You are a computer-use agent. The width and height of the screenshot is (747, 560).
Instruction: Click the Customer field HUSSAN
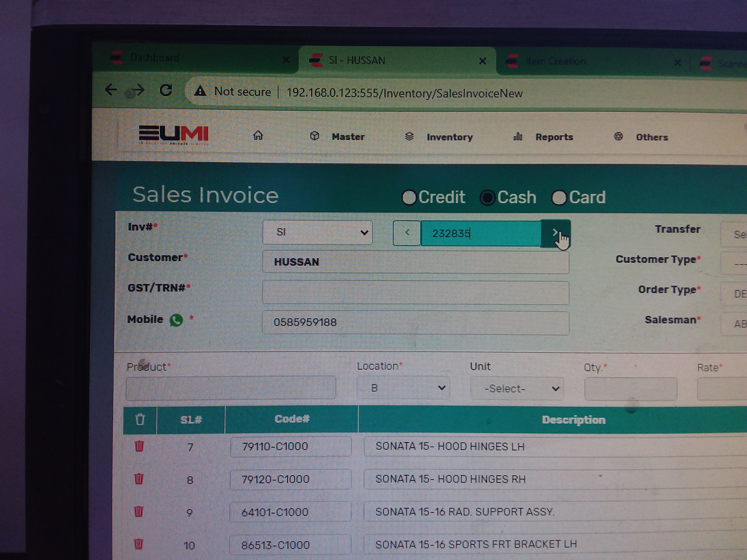click(416, 262)
